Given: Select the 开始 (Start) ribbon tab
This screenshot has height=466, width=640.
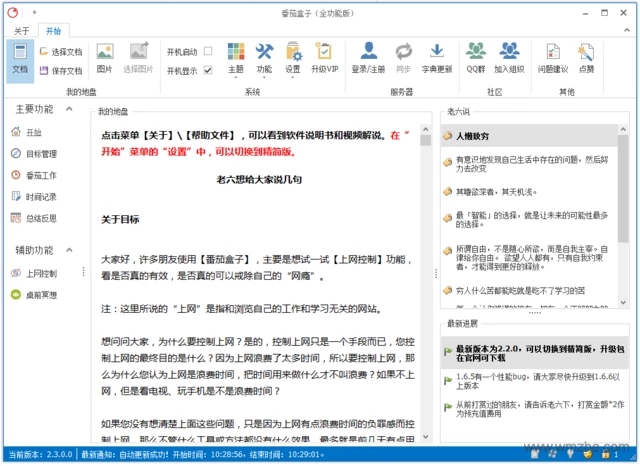Looking at the screenshot, I should click(53, 31).
